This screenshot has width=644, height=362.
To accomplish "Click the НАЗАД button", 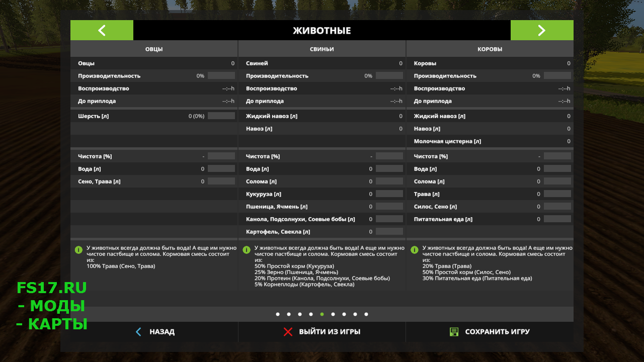I will coord(154,332).
